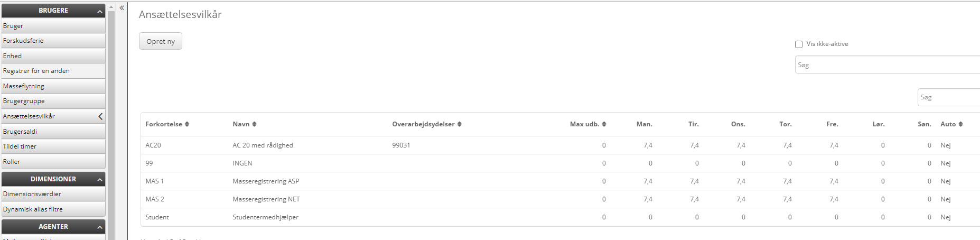Open the Brugersaldi menu item
Viewport: 980px width, 240px height.
[x=20, y=132]
